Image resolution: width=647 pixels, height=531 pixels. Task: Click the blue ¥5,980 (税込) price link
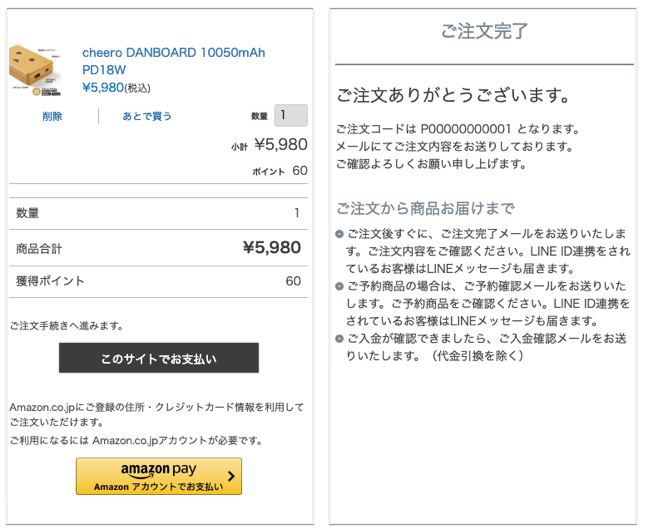[x=116, y=87]
